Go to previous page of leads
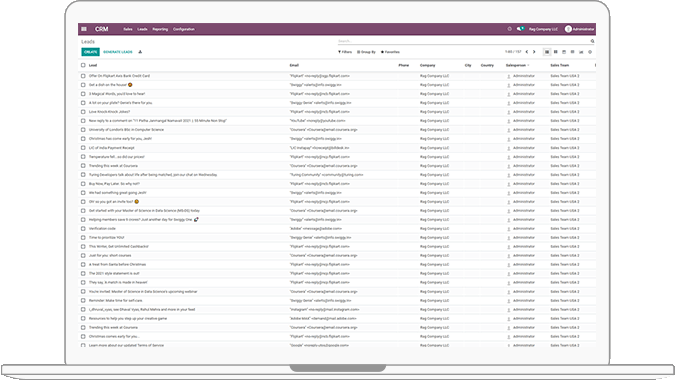The width and height of the screenshot is (675, 380). coord(526,52)
